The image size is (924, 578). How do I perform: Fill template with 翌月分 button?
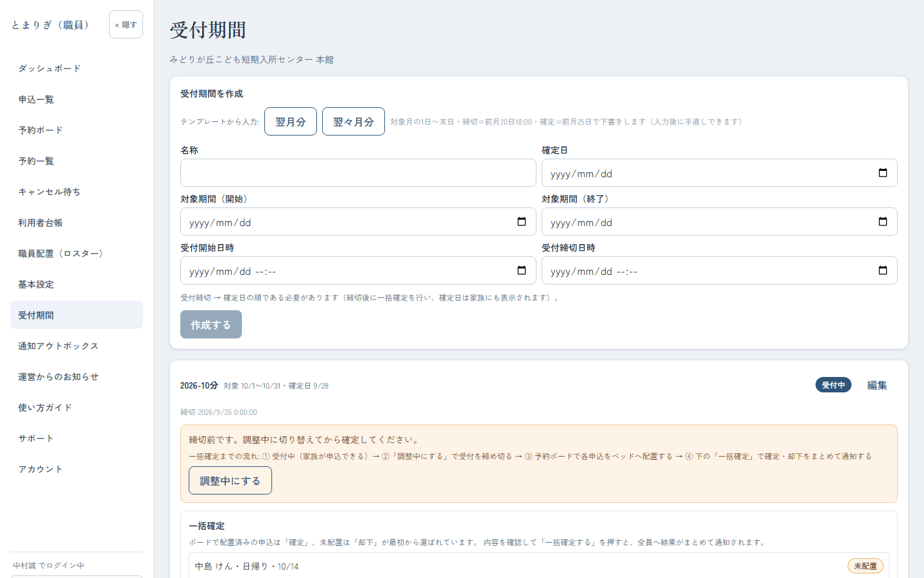(x=291, y=121)
